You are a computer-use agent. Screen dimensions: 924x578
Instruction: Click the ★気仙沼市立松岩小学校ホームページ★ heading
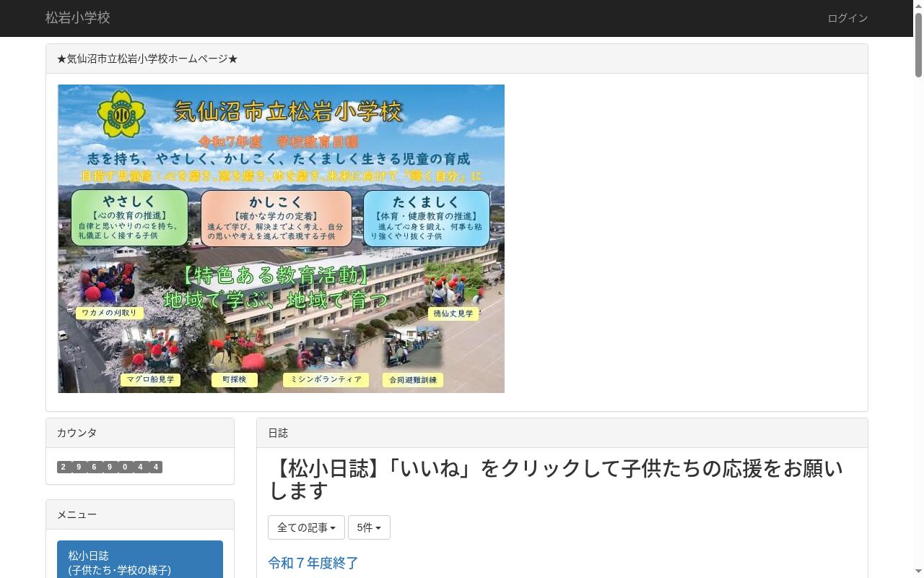457,59
